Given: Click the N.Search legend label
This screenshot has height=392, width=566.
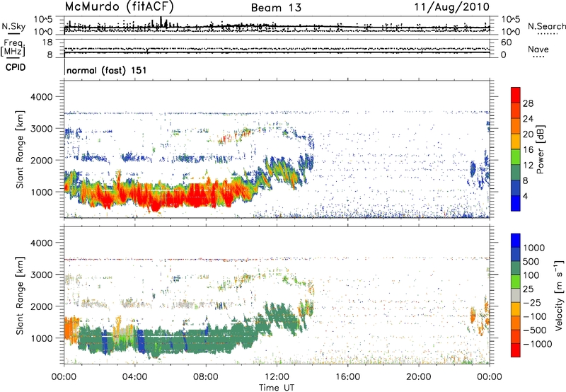Looking at the screenshot, I should tap(546, 26).
